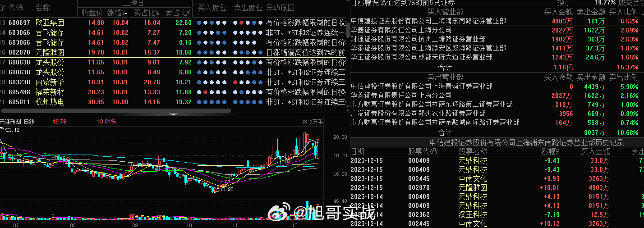
Task: Select the 福莱新材 stock row
Action: [173, 92]
